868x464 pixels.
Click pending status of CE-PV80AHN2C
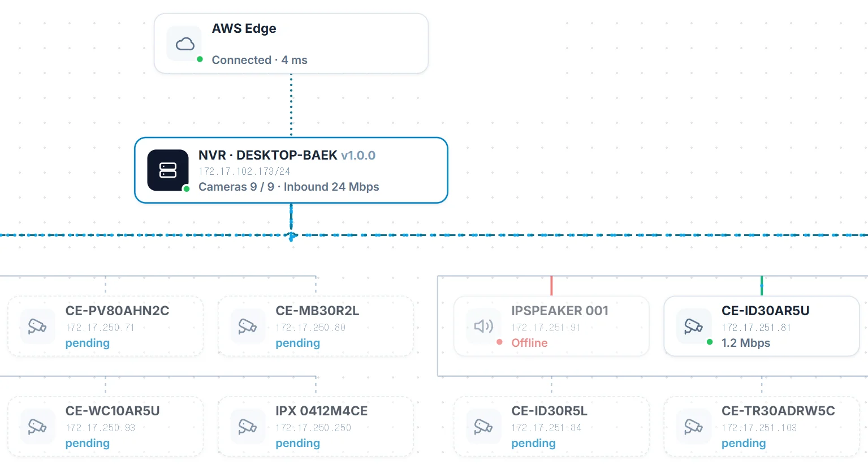click(88, 343)
